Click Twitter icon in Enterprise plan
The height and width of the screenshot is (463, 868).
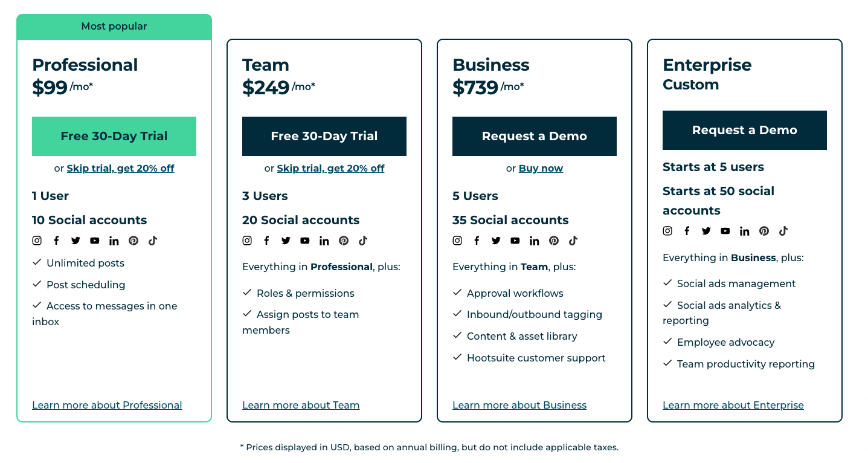(706, 231)
